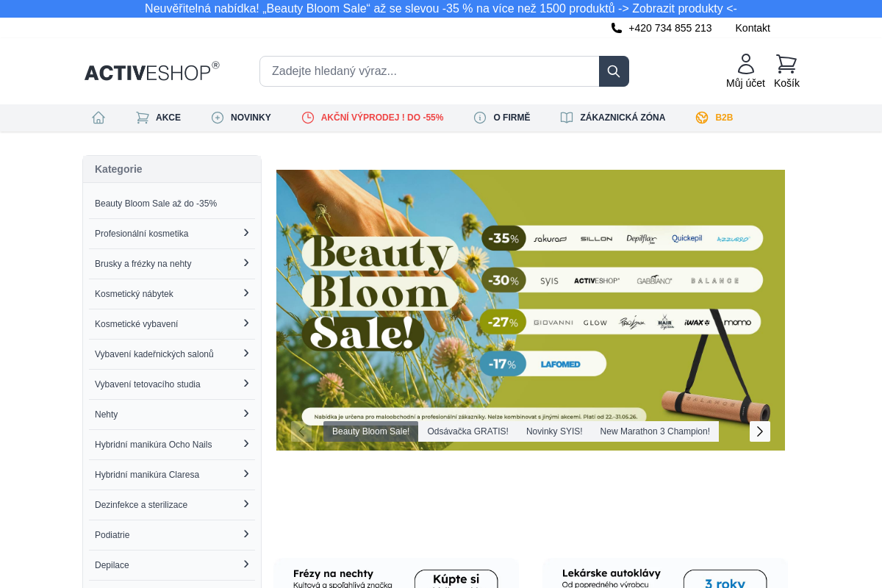
Task: Advance to next banner slide
Action: (760, 431)
